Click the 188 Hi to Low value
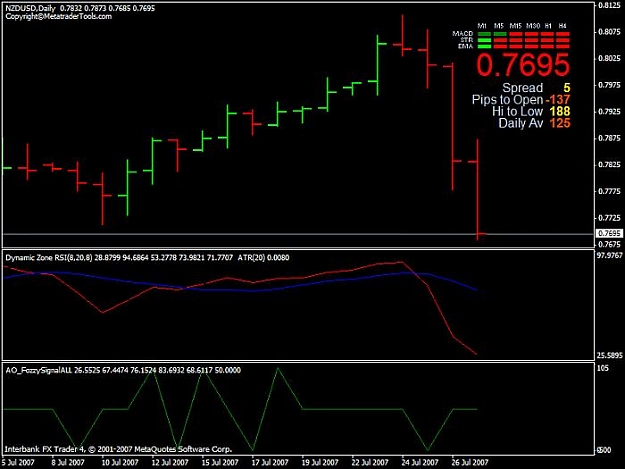This screenshot has height=469, width=625. coord(560,111)
